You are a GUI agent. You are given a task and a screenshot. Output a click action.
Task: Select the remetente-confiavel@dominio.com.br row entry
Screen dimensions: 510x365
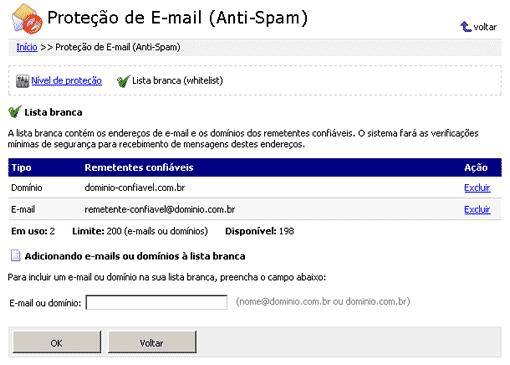(x=160, y=209)
